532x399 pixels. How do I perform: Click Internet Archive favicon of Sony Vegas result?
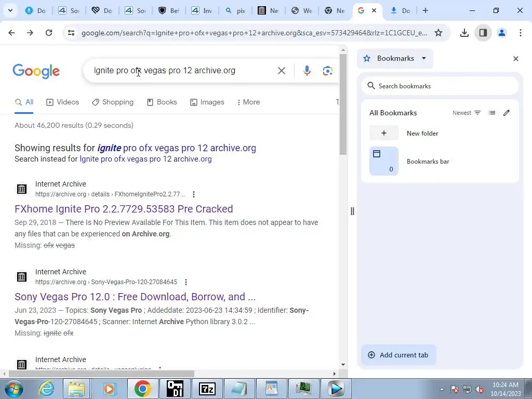click(22, 277)
